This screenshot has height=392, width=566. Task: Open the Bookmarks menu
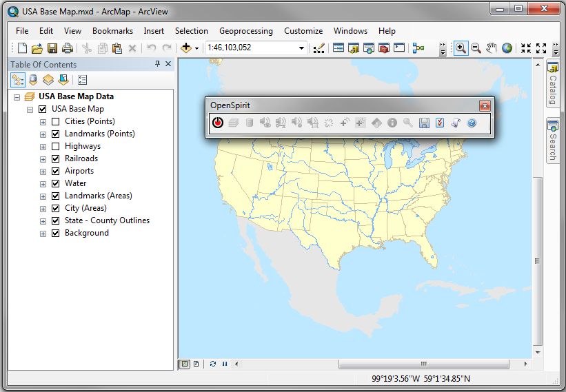[x=112, y=31]
